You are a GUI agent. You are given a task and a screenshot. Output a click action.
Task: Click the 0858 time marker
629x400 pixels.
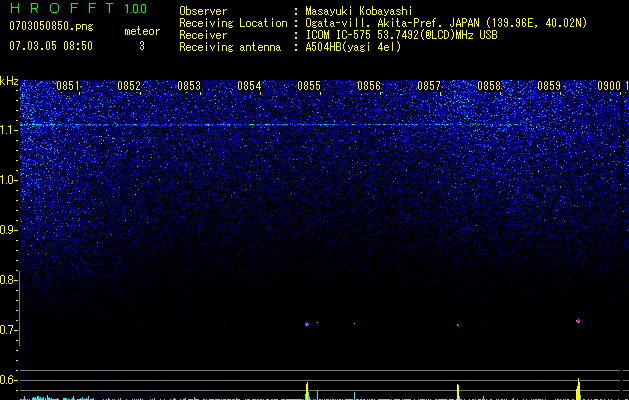coord(489,86)
